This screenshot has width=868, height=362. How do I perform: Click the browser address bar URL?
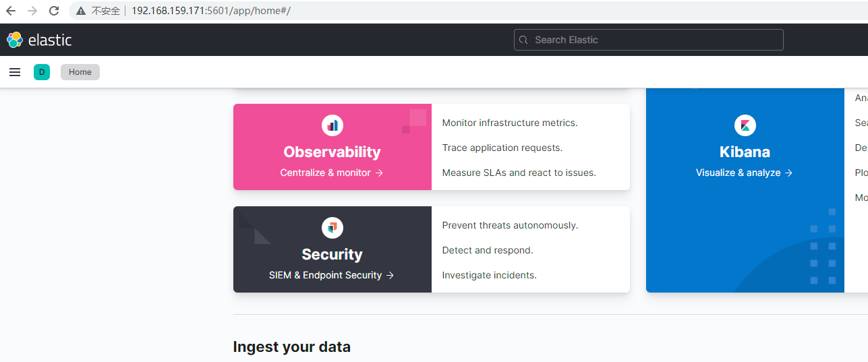pyautogui.click(x=211, y=11)
